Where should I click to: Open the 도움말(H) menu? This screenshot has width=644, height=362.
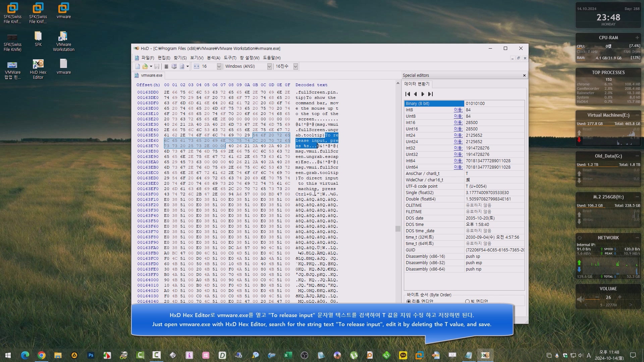coord(272,58)
